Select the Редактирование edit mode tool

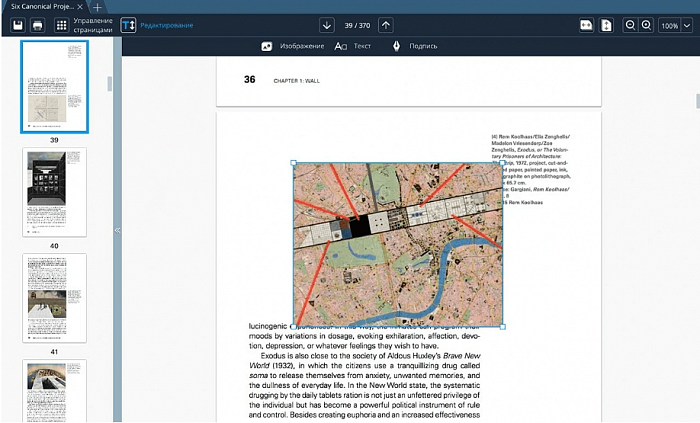tap(128, 24)
